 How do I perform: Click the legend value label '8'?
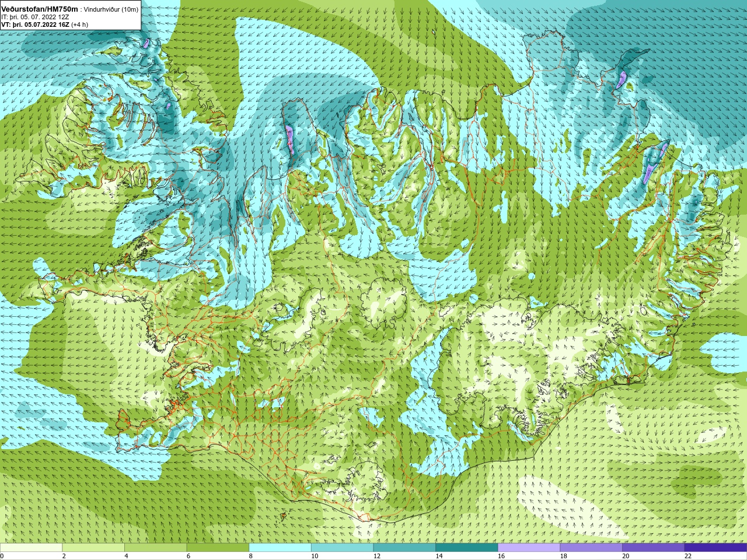[251, 556]
